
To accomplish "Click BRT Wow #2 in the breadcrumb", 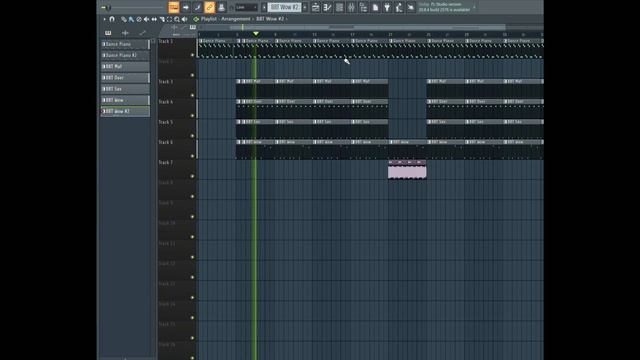I will 270,19.
